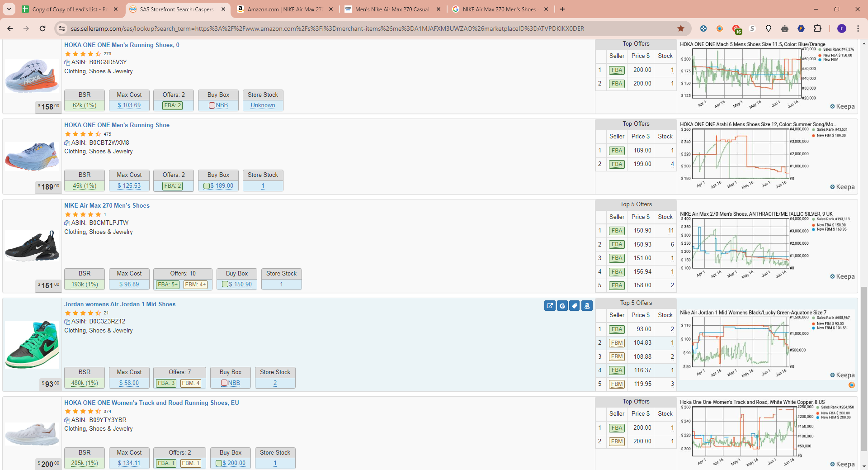The height and width of the screenshot is (470, 868).
Task: Click the vertical scrollbar thumb
Action: [864, 369]
